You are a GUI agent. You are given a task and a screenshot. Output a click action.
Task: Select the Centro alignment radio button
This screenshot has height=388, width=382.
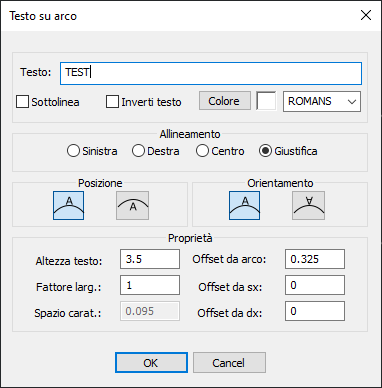pyautogui.click(x=202, y=151)
